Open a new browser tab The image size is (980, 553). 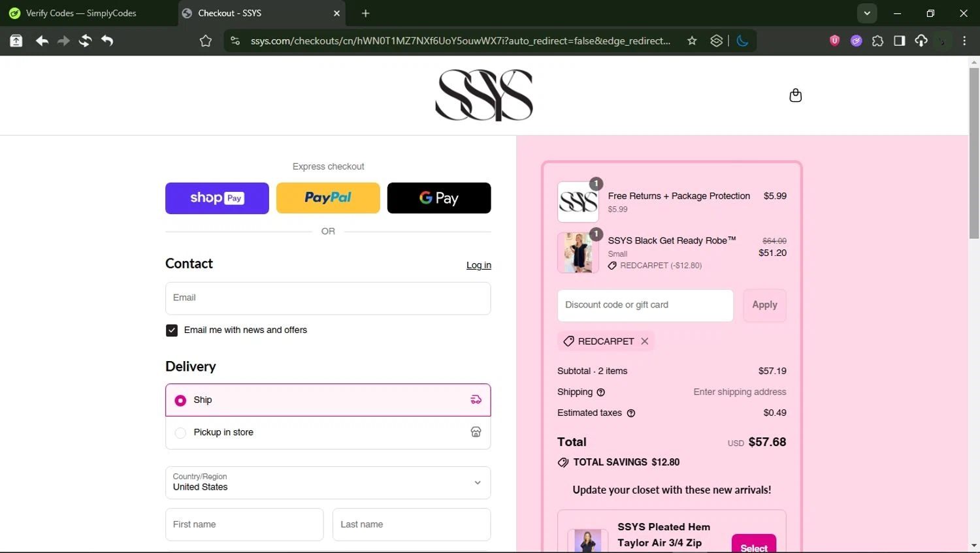pos(365,13)
